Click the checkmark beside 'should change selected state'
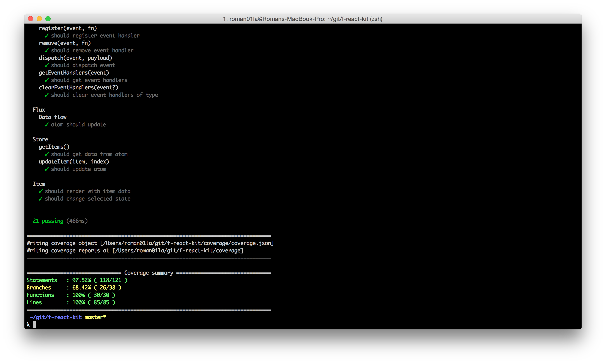606x364 pixels. tap(41, 199)
